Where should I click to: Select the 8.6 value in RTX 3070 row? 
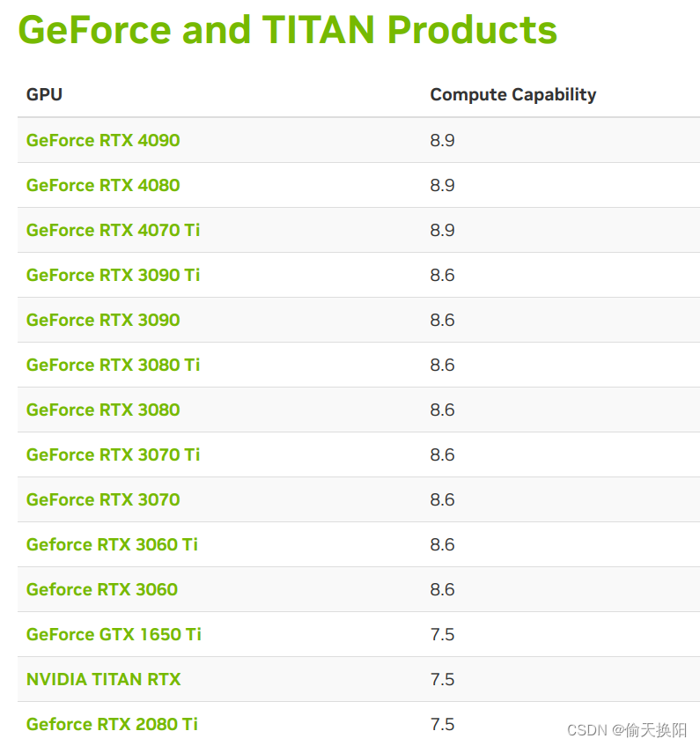pyautogui.click(x=442, y=499)
